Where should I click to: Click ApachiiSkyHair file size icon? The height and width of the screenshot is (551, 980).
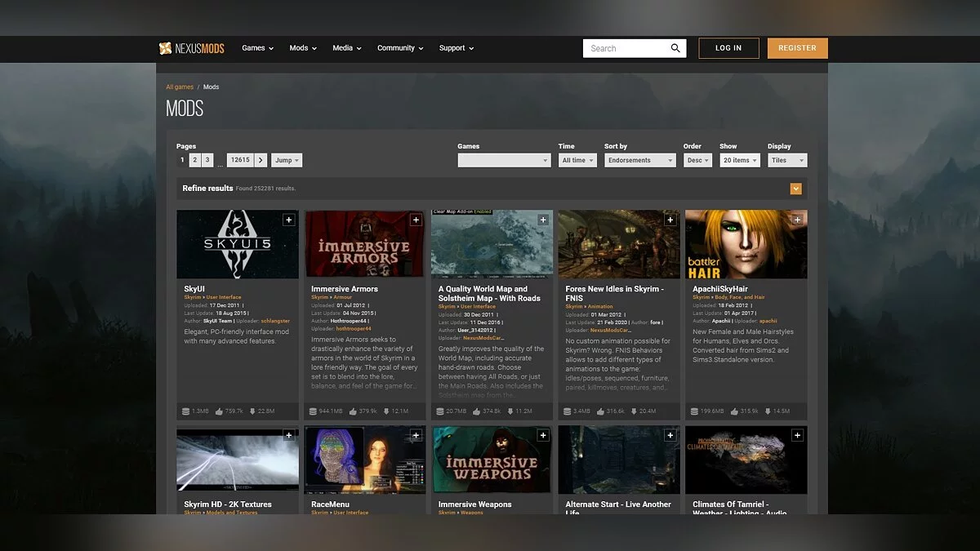[694, 411]
